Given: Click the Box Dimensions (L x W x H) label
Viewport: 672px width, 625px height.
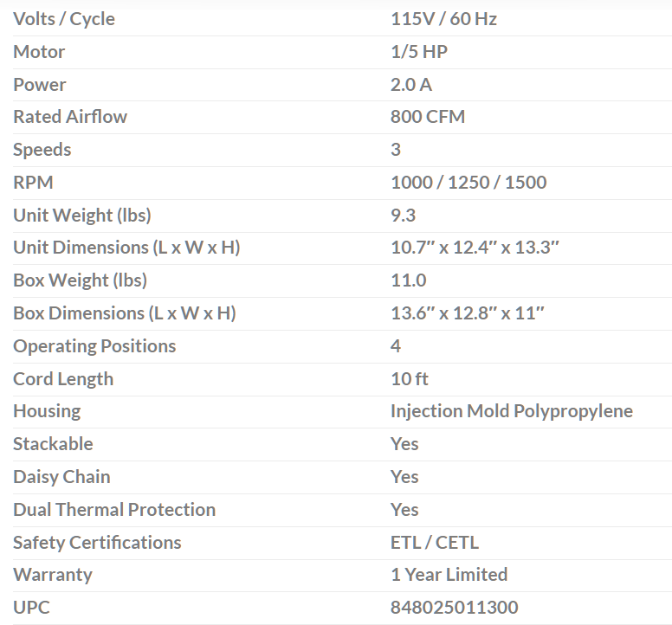Looking at the screenshot, I should point(124,313).
